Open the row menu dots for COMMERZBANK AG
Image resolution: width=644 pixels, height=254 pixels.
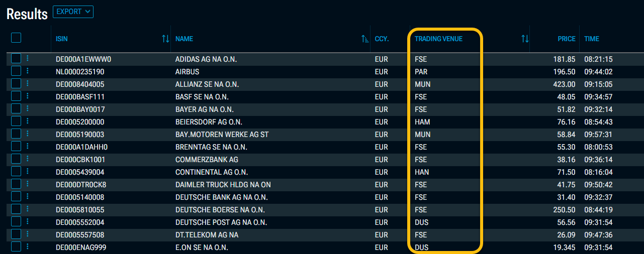coord(28,159)
